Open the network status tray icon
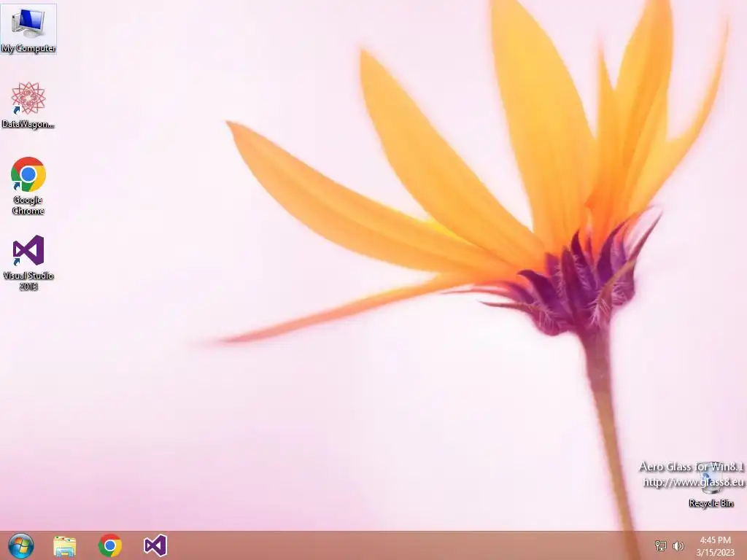Screen dimensions: 747x560 [x=661, y=545]
